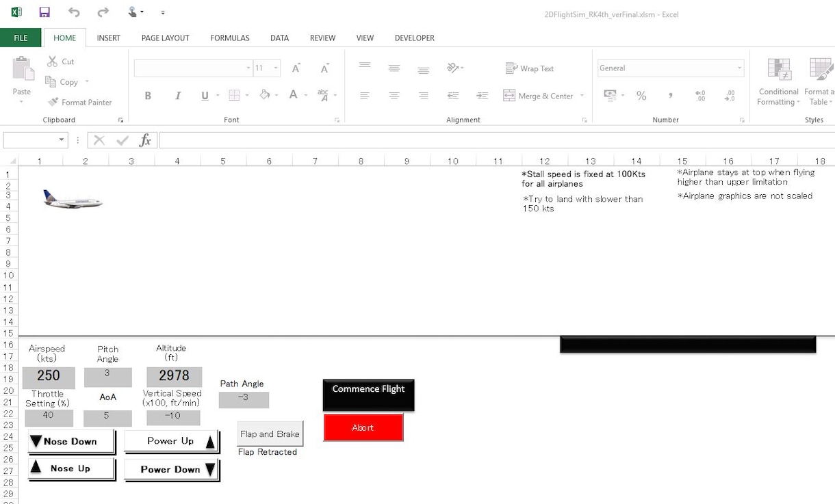This screenshot has width=835, height=504.
Task: Click the Power Up button
Action: [x=172, y=442]
